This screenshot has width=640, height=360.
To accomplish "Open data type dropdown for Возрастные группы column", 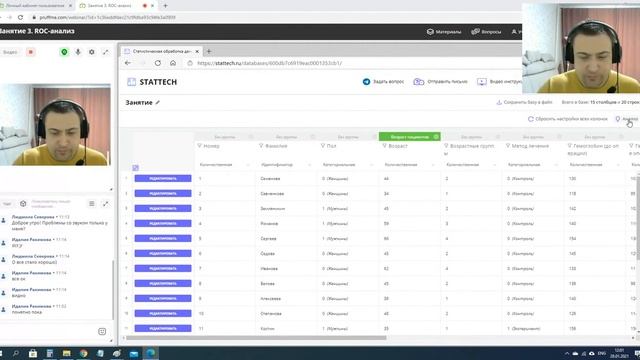I will 471,165.
